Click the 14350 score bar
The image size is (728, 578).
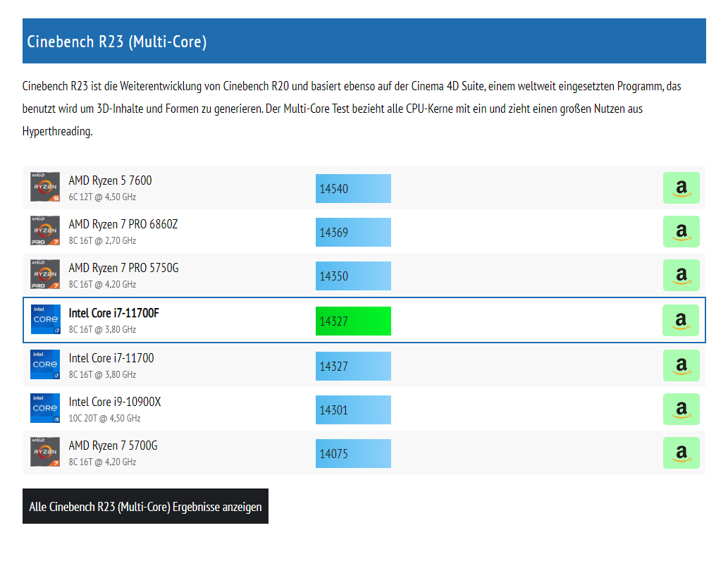coord(353,276)
